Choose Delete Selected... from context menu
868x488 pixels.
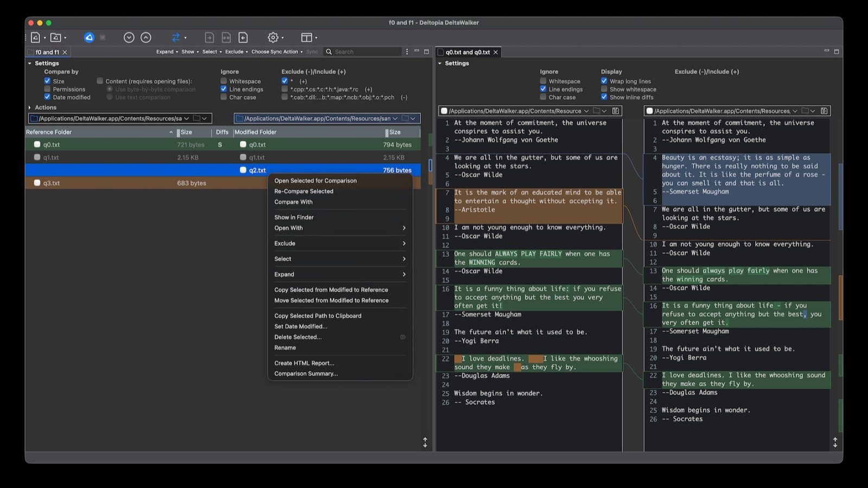pyautogui.click(x=340, y=337)
